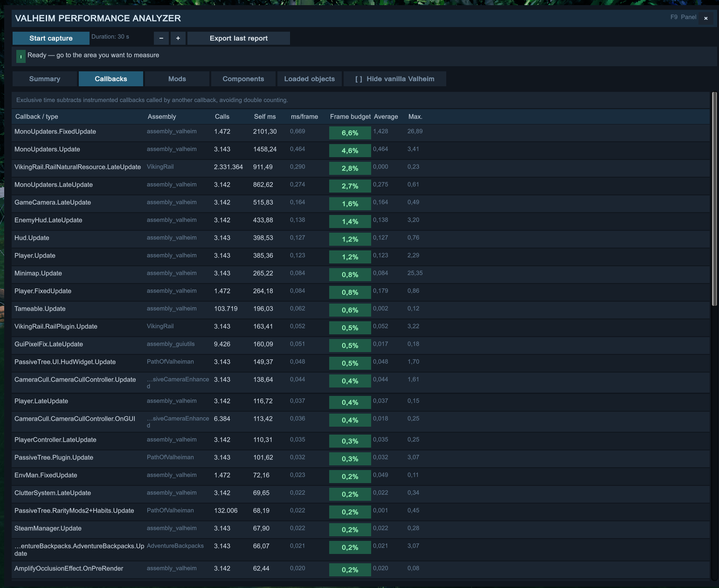Switch to the Summary tab
Viewport: 719px width, 588px height.
coord(45,79)
